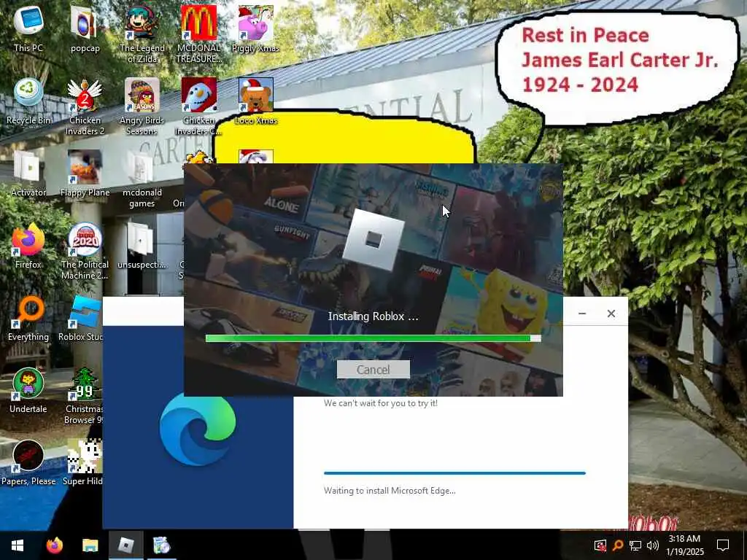The height and width of the screenshot is (560, 747).
Task: Select the mcdonald games folder icon
Action: [142, 179]
